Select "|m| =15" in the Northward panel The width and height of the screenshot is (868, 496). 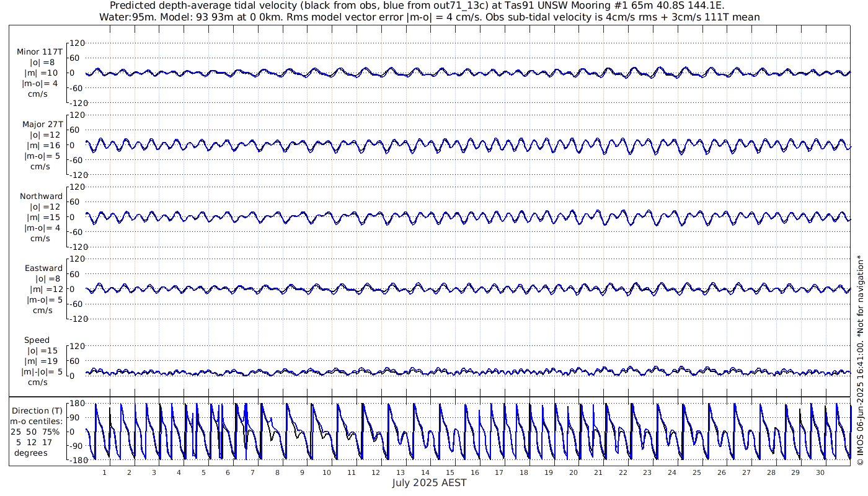[43, 217]
